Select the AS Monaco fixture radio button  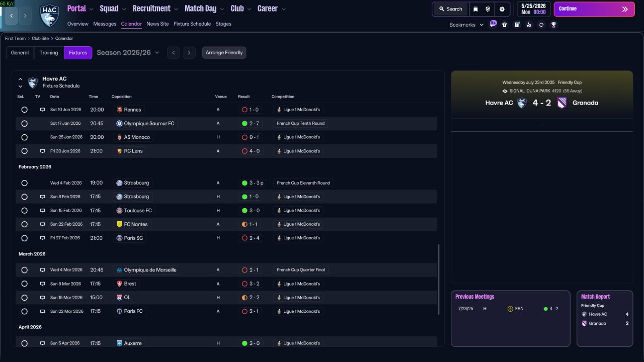[24, 137]
